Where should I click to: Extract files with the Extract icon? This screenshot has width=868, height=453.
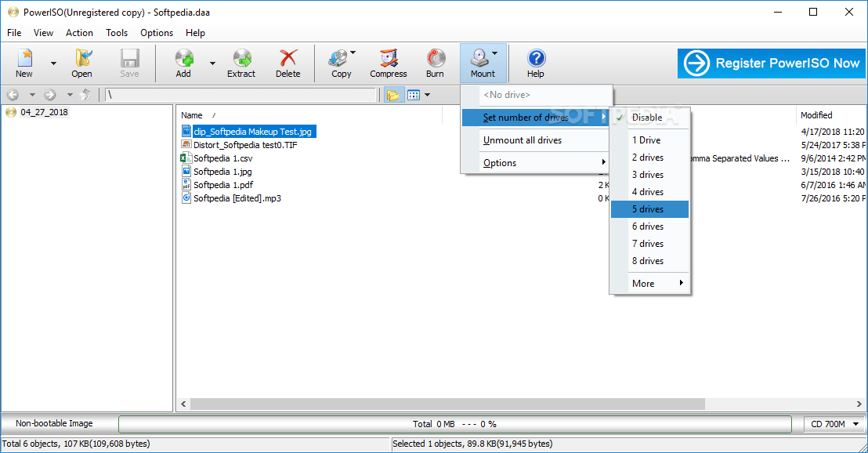[x=241, y=63]
